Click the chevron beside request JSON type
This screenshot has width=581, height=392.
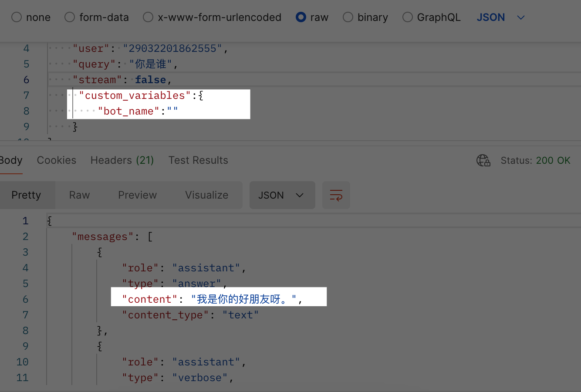pyautogui.click(x=520, y=18)
